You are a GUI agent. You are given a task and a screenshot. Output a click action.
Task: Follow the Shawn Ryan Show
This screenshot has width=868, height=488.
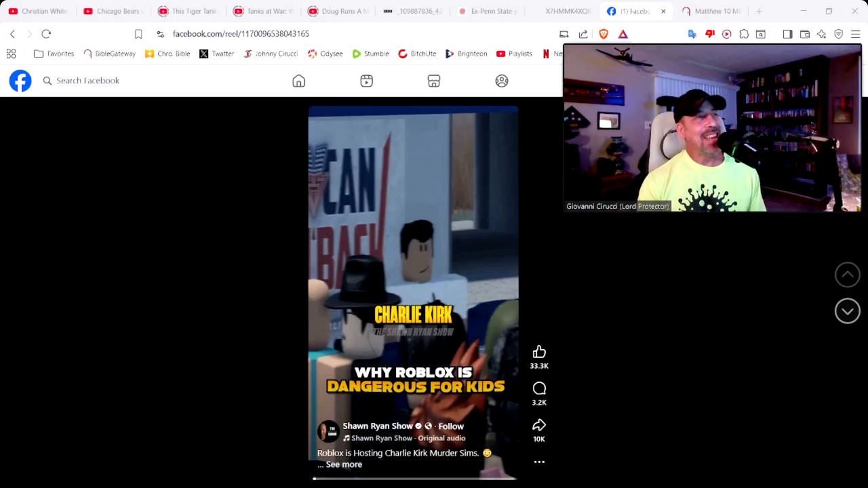[451, 426]
